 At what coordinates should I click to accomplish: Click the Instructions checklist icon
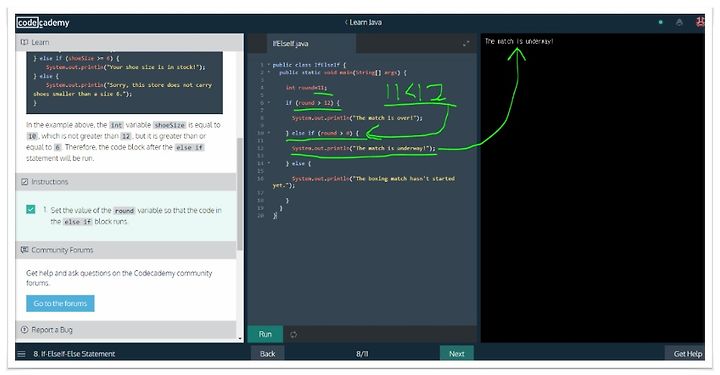click(x=24, y=182)
